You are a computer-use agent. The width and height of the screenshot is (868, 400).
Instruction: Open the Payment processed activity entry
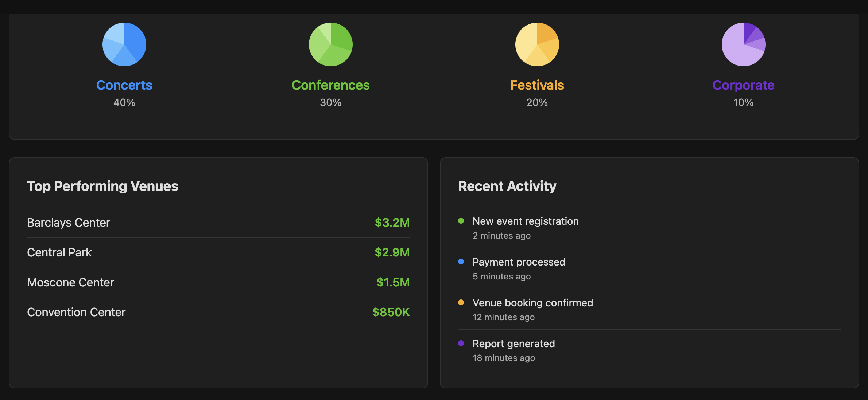click(650, 269)
